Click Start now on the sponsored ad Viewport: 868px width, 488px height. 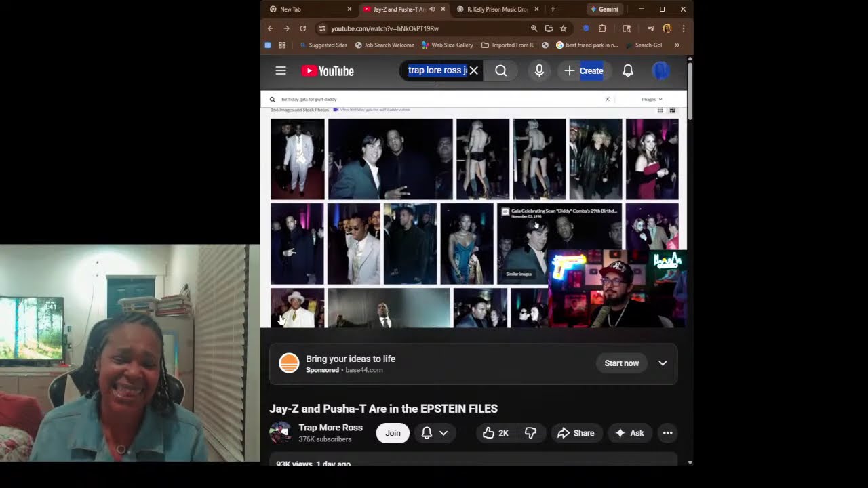pos(622,363)
